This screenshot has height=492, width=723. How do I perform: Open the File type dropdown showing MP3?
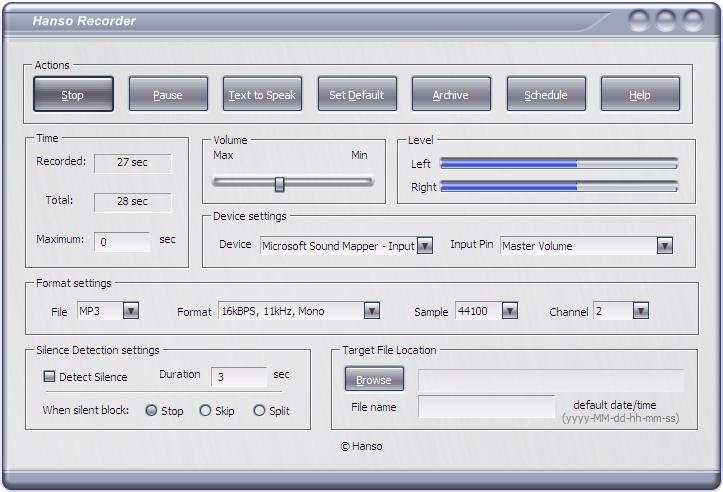(x=131, y=311)
